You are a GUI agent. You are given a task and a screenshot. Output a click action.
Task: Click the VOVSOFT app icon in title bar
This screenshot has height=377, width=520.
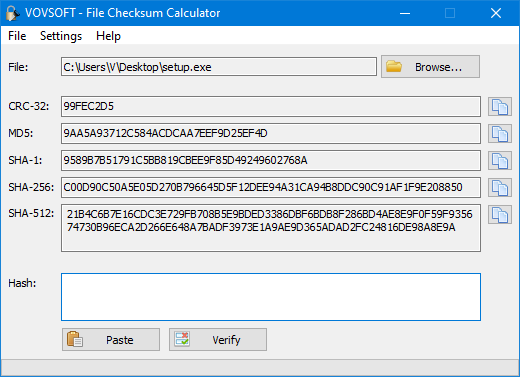pos(13,13)
